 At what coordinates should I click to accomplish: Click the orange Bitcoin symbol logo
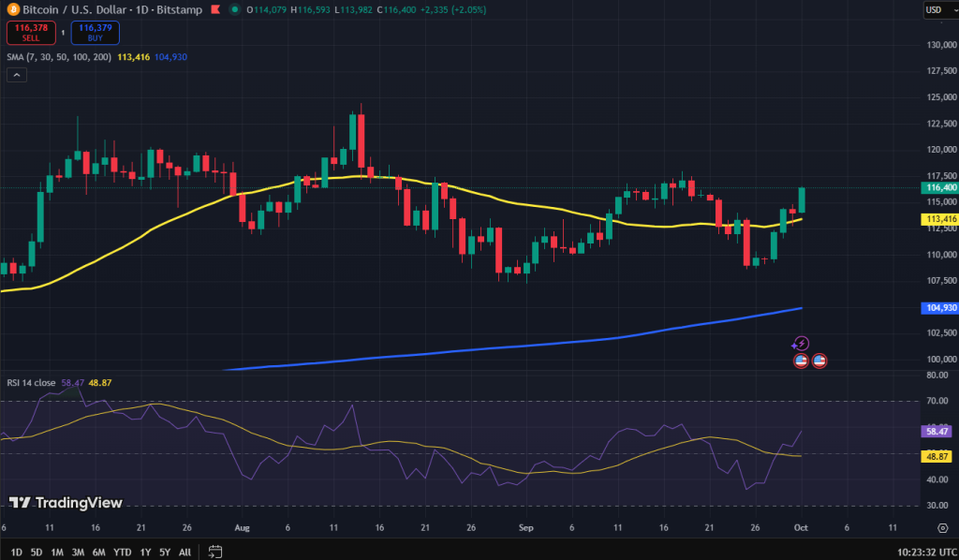click(13, 9)
